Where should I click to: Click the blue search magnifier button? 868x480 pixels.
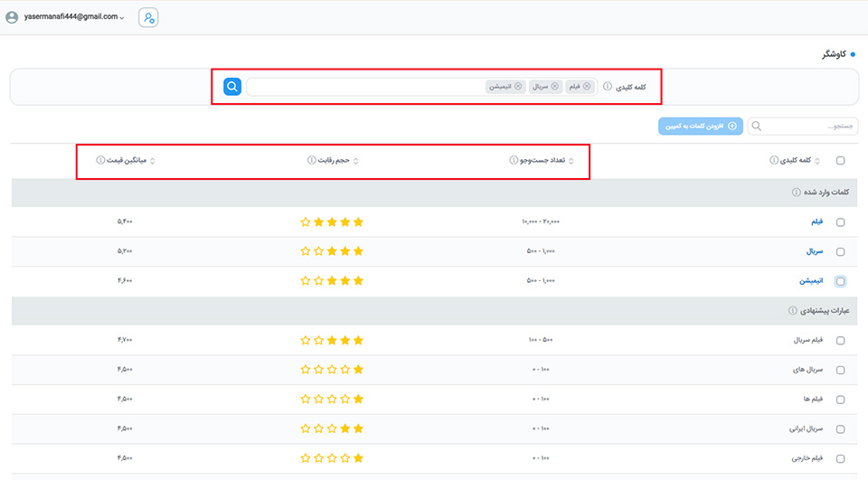click(232, 87)
